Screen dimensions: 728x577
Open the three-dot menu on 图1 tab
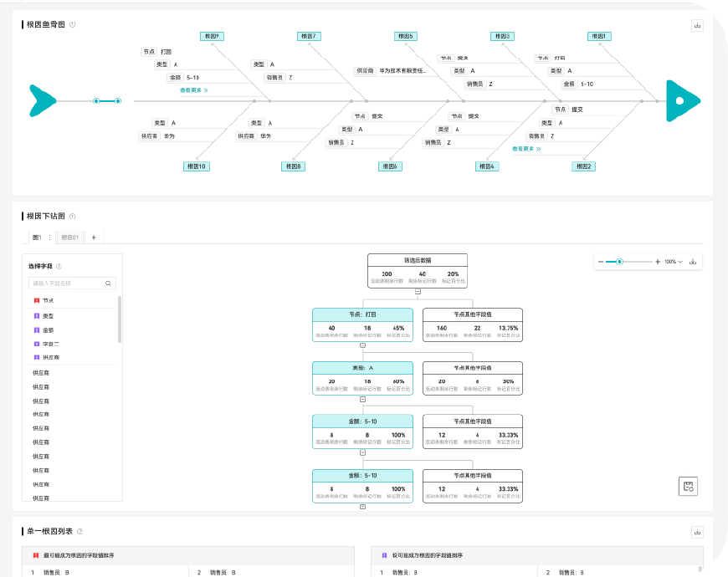pyautogui.click(x=49, y=237)
